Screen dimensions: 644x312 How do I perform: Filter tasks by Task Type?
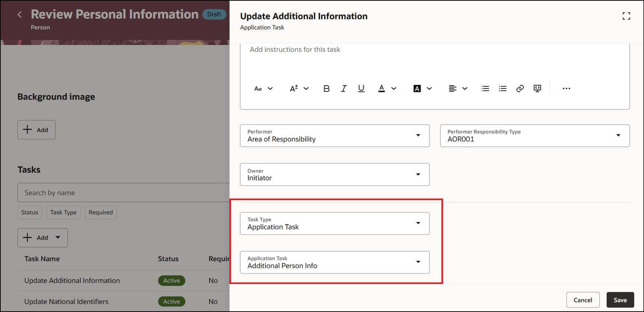point(63,212)
